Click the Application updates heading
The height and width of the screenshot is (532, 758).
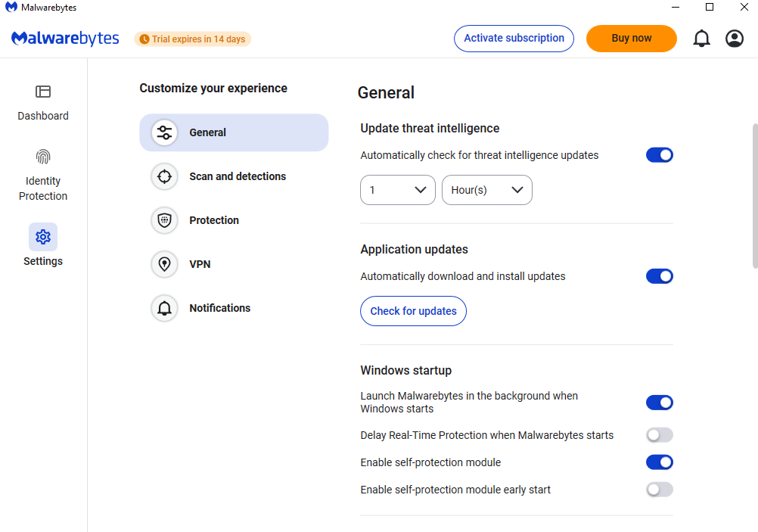click(415, 250)
